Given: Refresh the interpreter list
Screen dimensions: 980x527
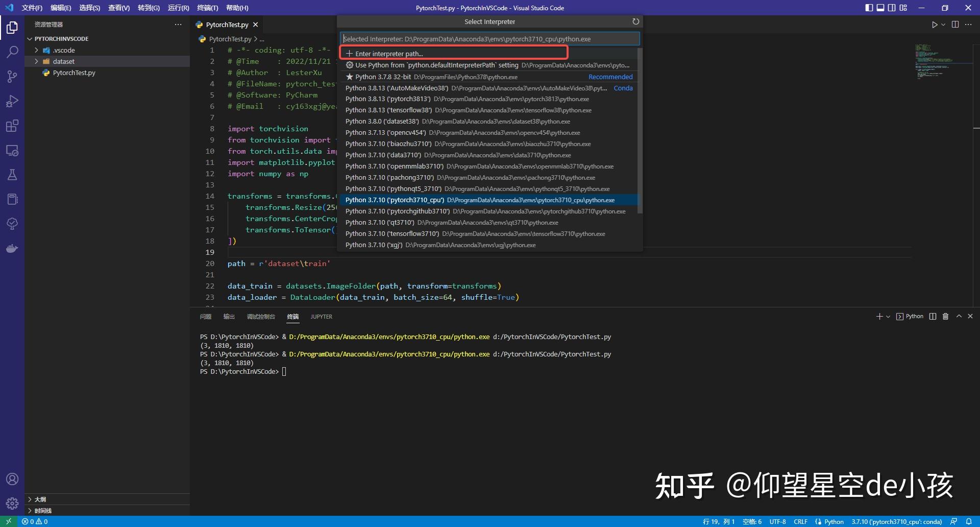Looking at the screenshot, I should [x=635, y=21].
